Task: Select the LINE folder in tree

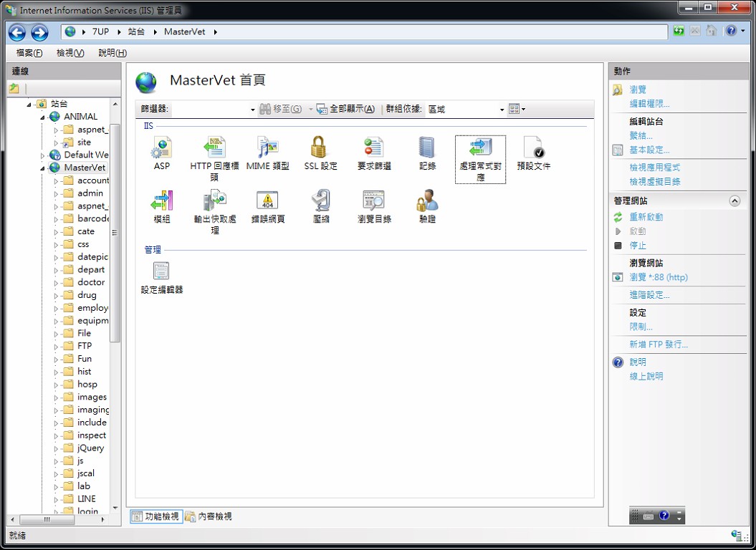Action: point(86,498)
